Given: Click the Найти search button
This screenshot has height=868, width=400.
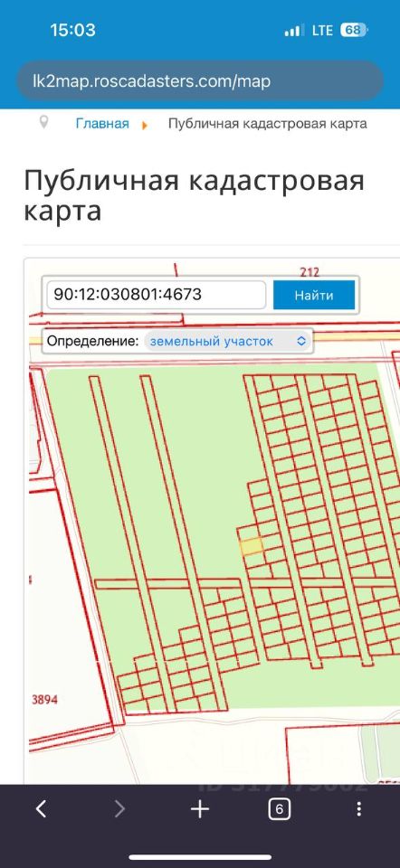Looking at the screenshot, I should pyautogui.click(x=313, y=295).
